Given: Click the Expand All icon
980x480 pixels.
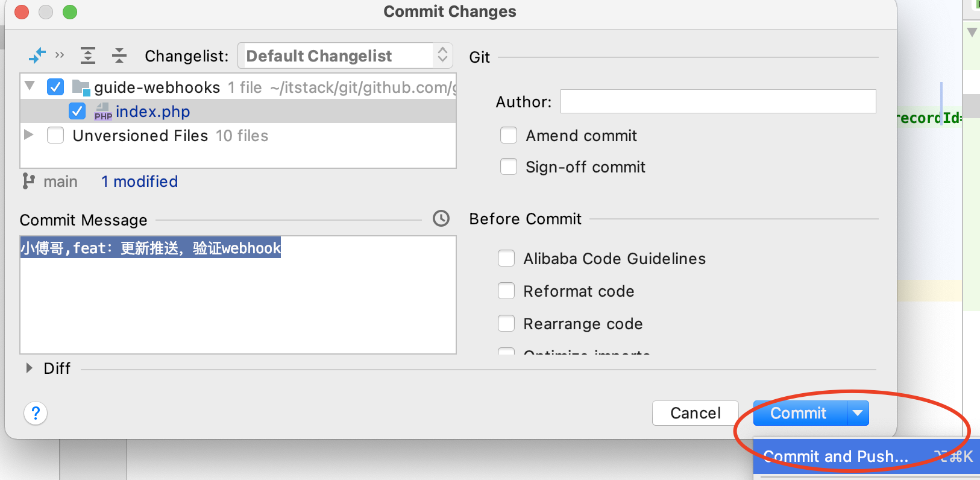Looking at the screenshot, I should click(88, 55).
